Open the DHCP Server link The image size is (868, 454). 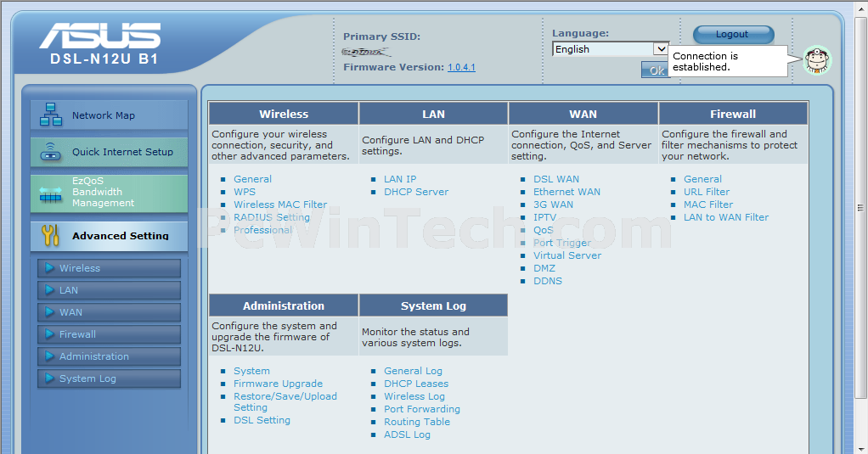pyautogui.click(x=416, y=191)
